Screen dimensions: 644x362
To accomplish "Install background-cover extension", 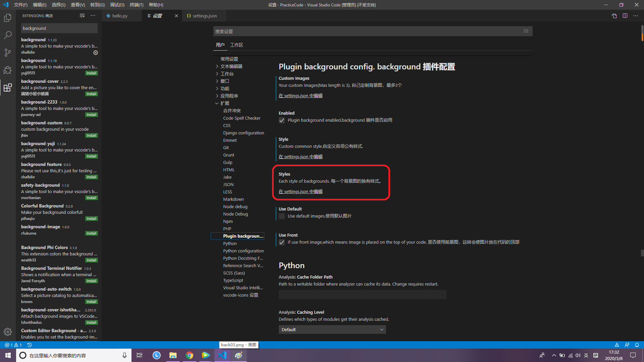I will click(x=91, y=94).
